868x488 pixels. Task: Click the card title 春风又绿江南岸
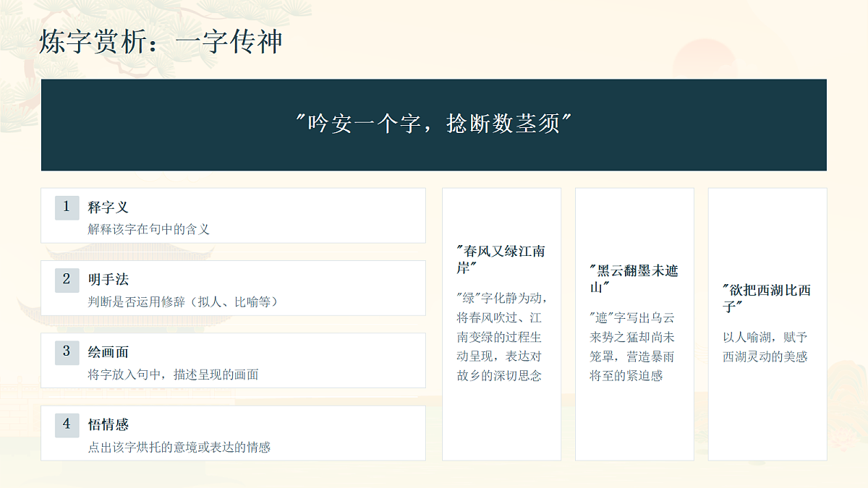(501, 260)
